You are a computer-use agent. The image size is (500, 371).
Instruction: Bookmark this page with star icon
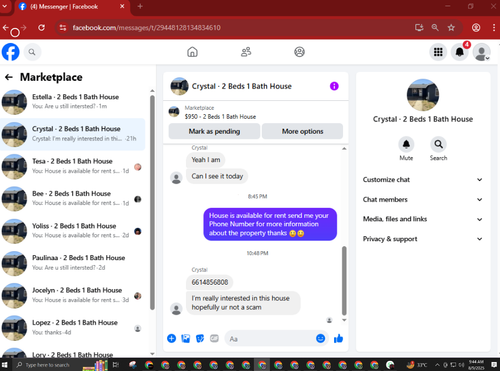(451, 28)
